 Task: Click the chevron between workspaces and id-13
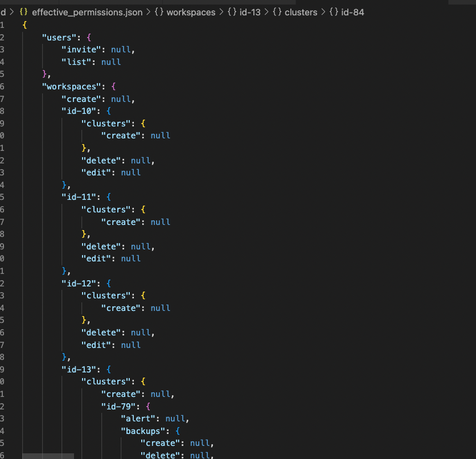click(x=221, y=12)
